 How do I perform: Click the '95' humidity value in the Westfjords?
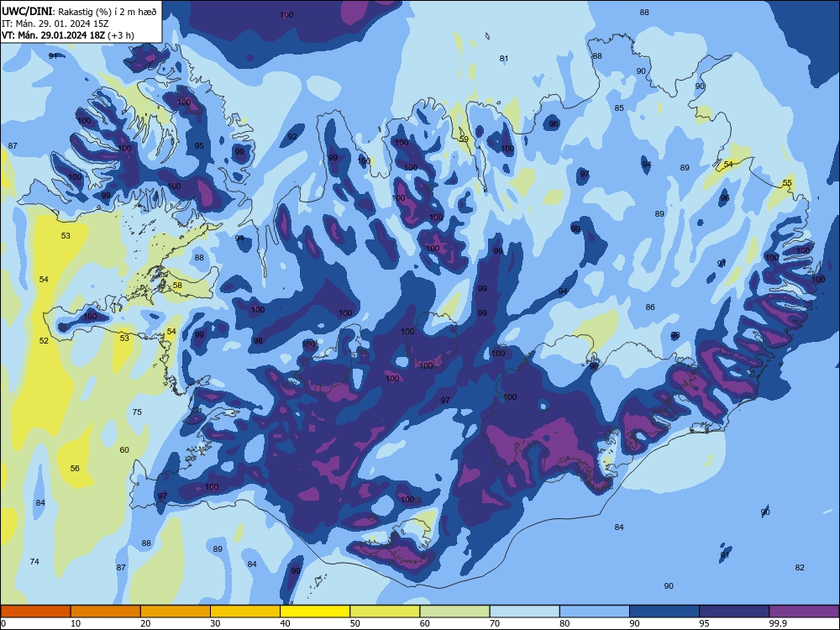pos(199,145)
